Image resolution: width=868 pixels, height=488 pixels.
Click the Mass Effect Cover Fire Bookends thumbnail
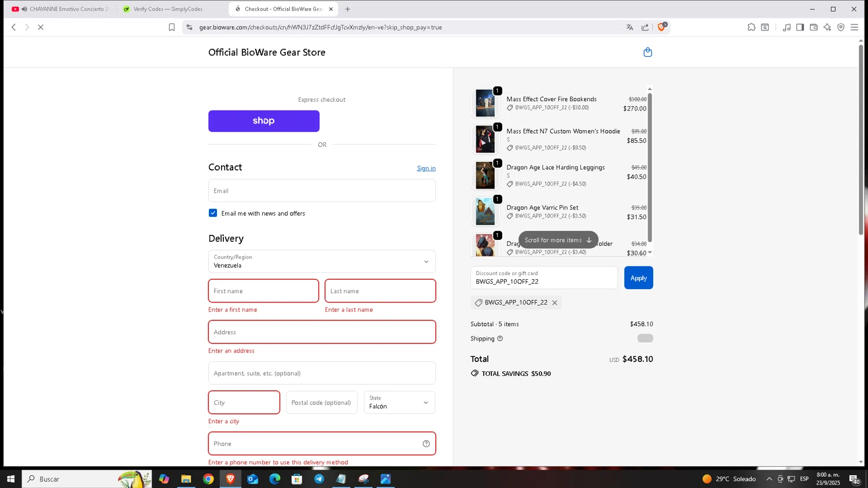pyautogui.click(x=485, y=103)
